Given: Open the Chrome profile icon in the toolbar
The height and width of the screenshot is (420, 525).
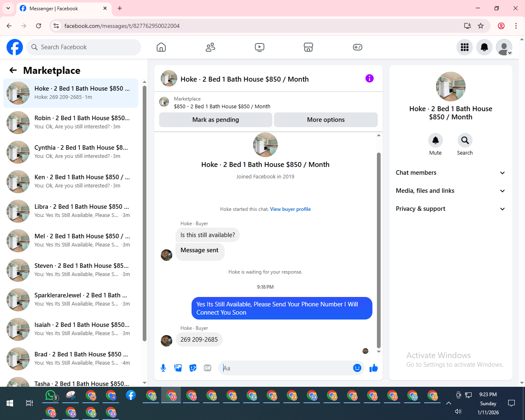Looking at the screenshot, I should click(x=501, y=26).
